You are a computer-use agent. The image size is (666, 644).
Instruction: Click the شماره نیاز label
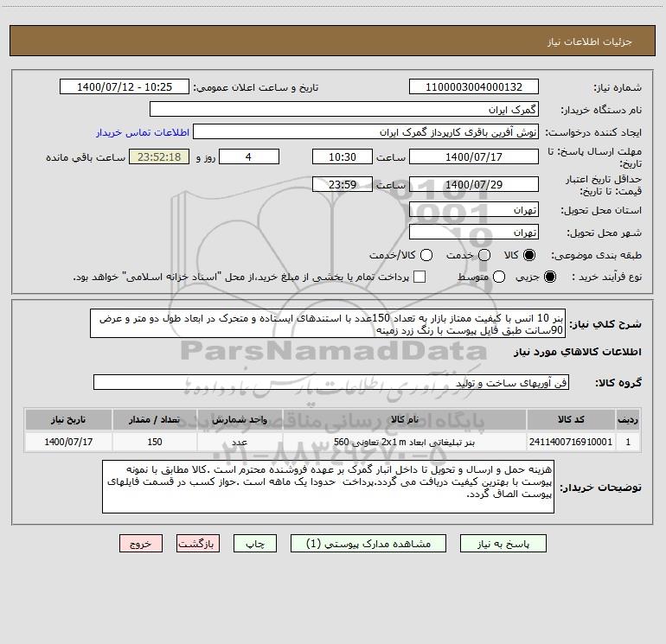(x=618, y=87)
